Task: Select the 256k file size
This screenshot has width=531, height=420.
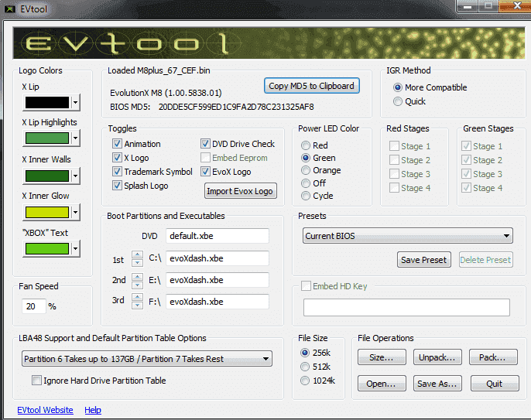Action: pos(305,353)
